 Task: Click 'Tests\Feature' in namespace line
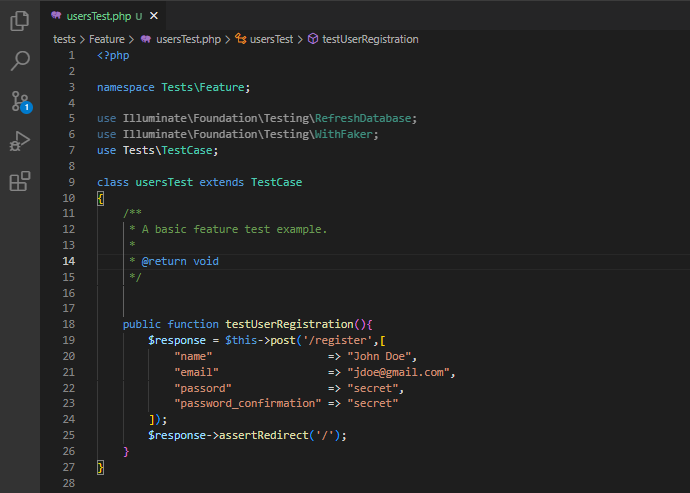click(202, 87)
